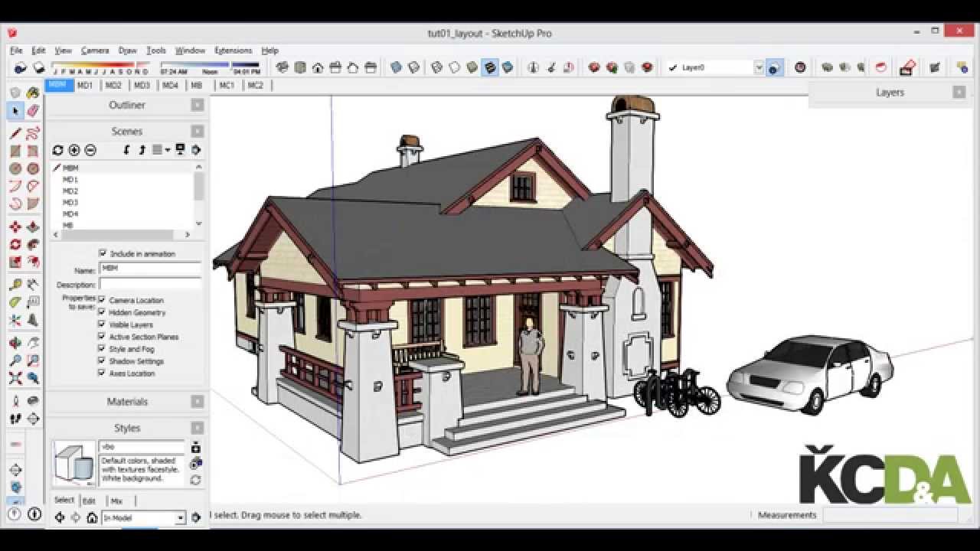The width and height of the screenshot is (980, 551).
Task: Select the Eraser tool
Action: pyautogui.click(x=33, y=112)
